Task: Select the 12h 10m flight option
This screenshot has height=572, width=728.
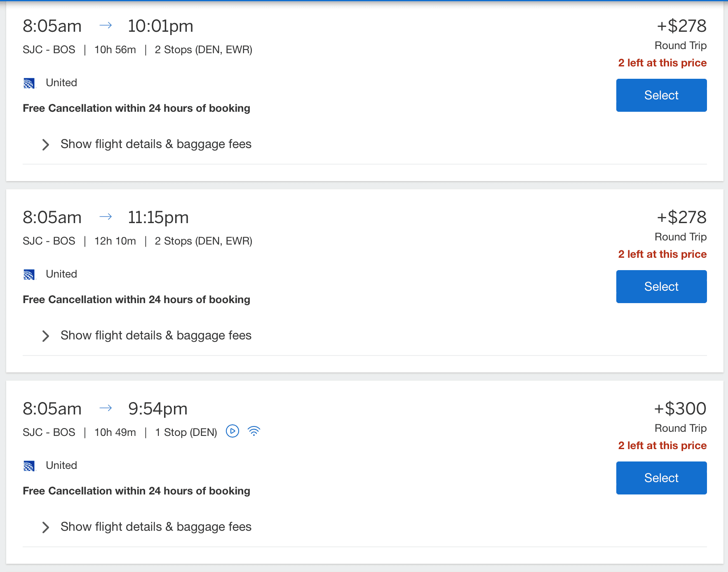Action: [661, 286]
